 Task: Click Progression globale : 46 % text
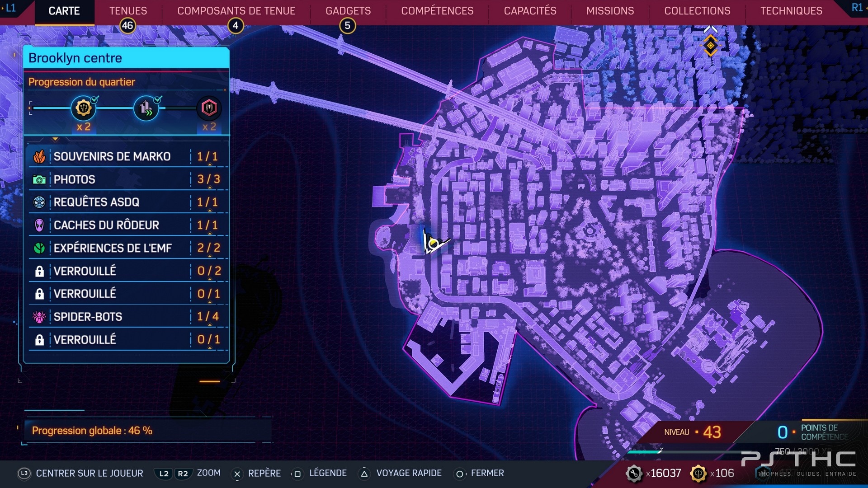92,431
